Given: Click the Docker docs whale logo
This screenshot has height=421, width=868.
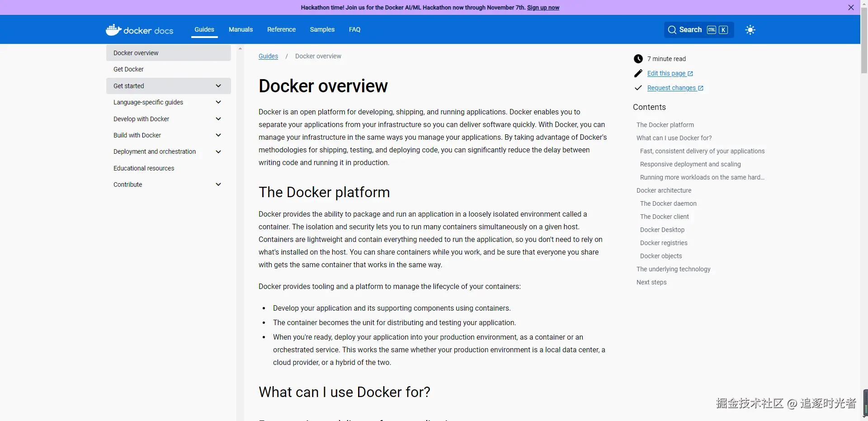Looking at the screenshot, I should point(113,30).
